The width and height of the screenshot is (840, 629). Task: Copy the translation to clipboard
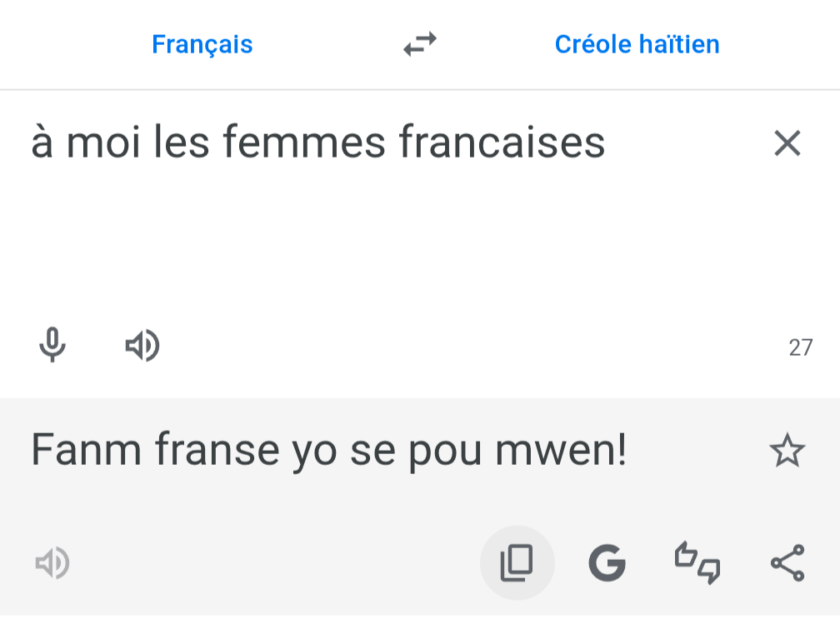(517, 564)
